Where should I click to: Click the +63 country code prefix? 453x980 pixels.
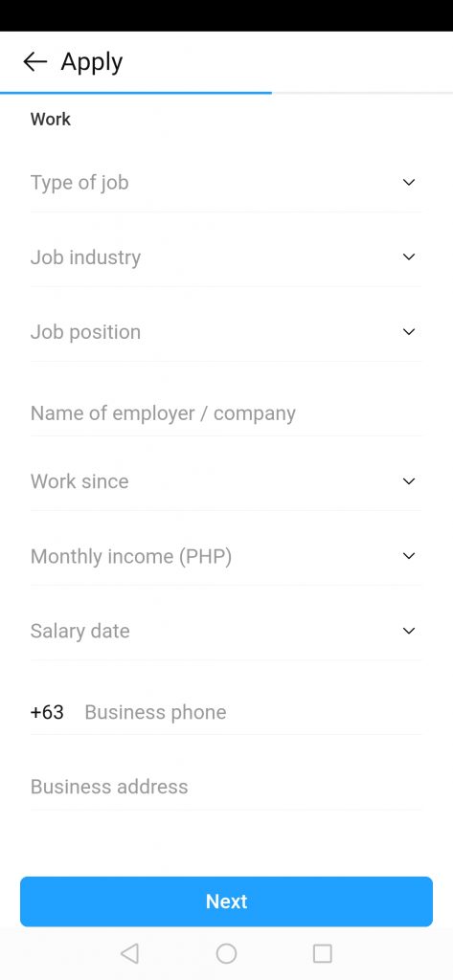[x=47, y=712]
